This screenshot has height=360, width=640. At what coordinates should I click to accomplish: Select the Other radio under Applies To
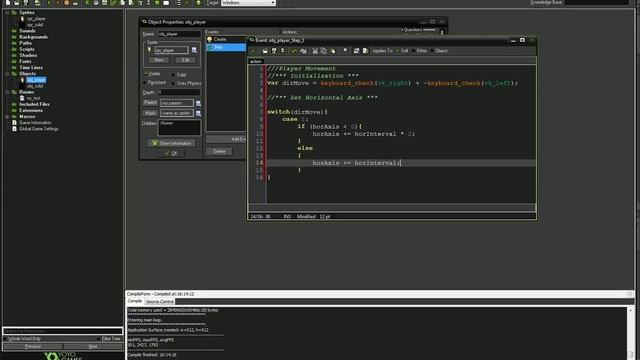[x=413, y=51]
